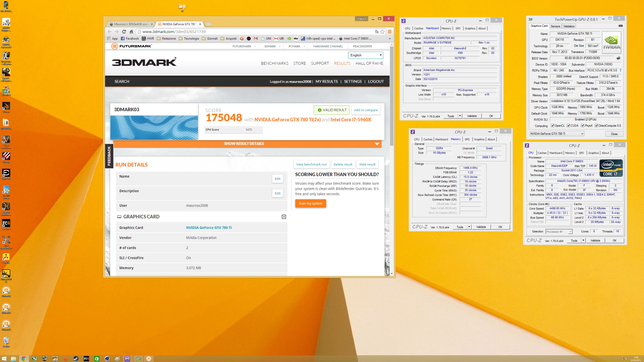Viewport: 644px width, 362px height.
Task: Expand the Show Result Details bar
Action: pyautogui.click(x=247, y=144)
